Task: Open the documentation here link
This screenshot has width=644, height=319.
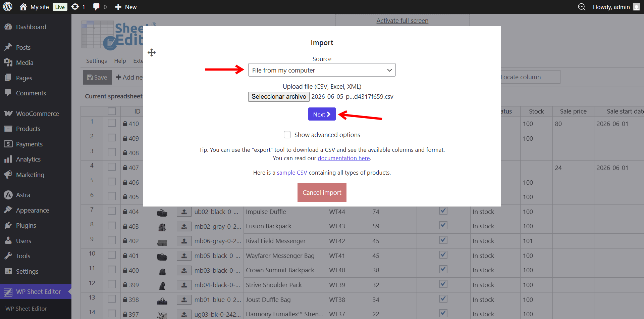Action: (344, 158)
